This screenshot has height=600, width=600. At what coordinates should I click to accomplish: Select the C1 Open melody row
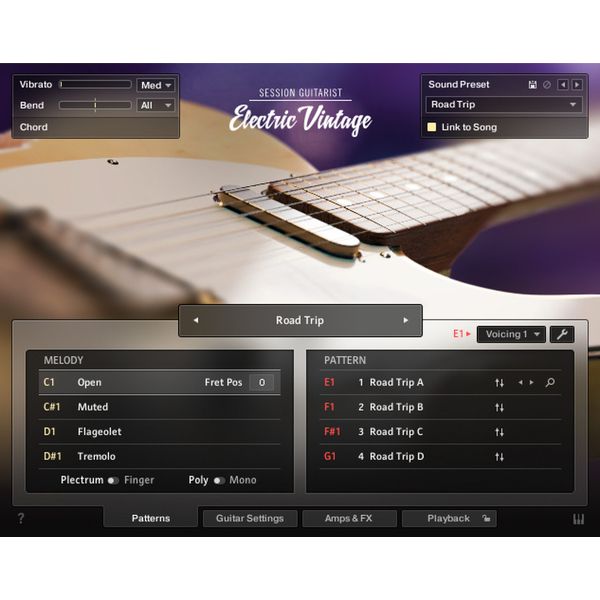coord(160,382)
